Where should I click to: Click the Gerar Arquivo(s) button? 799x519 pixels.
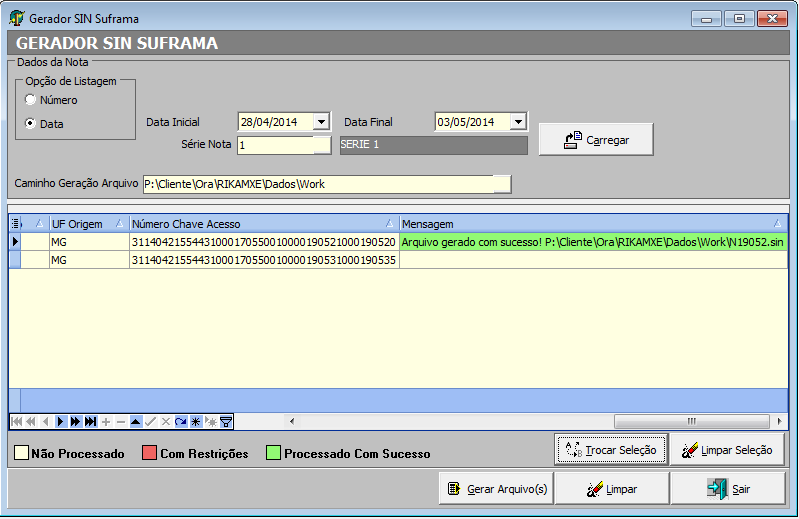[495, 489]
